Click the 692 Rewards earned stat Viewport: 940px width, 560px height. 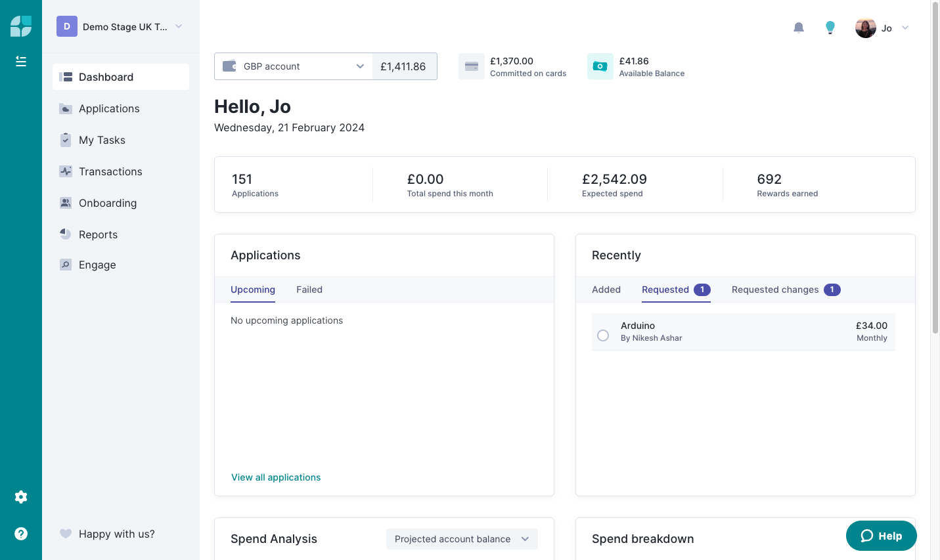pos(788,184)
